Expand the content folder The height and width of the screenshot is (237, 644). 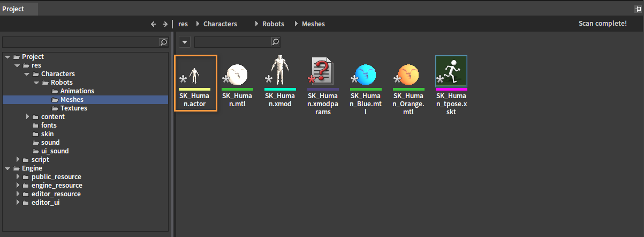pyautogui.click(x=28, y=117)
